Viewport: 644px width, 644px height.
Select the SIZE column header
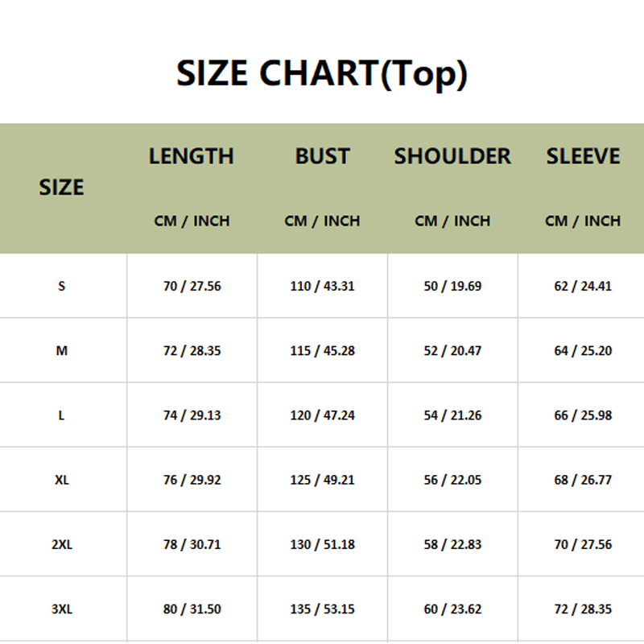[61, 188]
